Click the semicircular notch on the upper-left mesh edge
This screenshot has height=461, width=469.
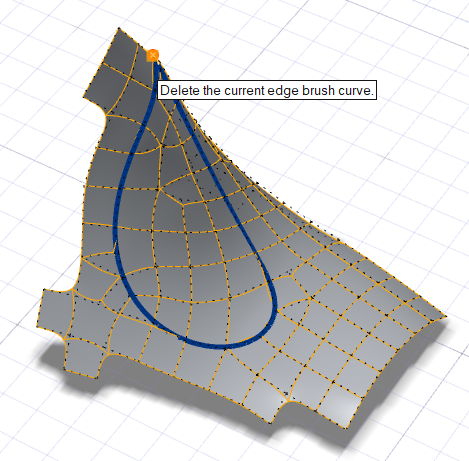(97, 106)
